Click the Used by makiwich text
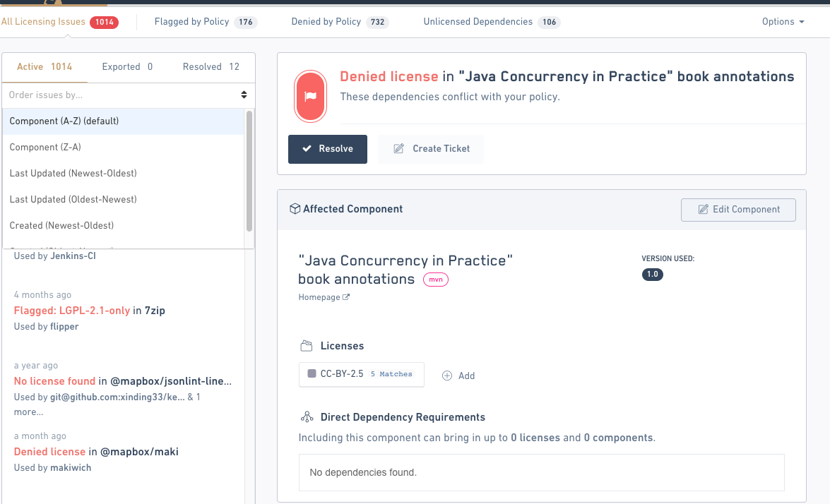This screenshot has width=830, height=504. tap(52, 467)
